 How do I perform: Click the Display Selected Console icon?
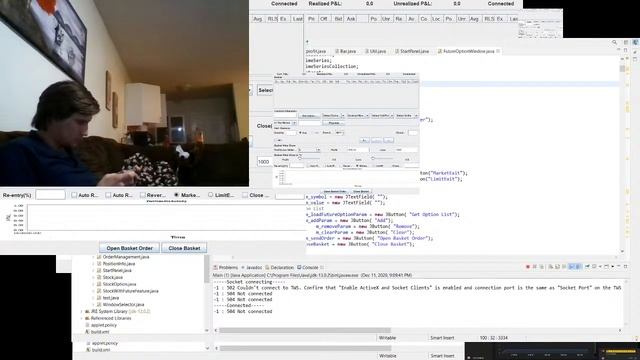(594, 267)
